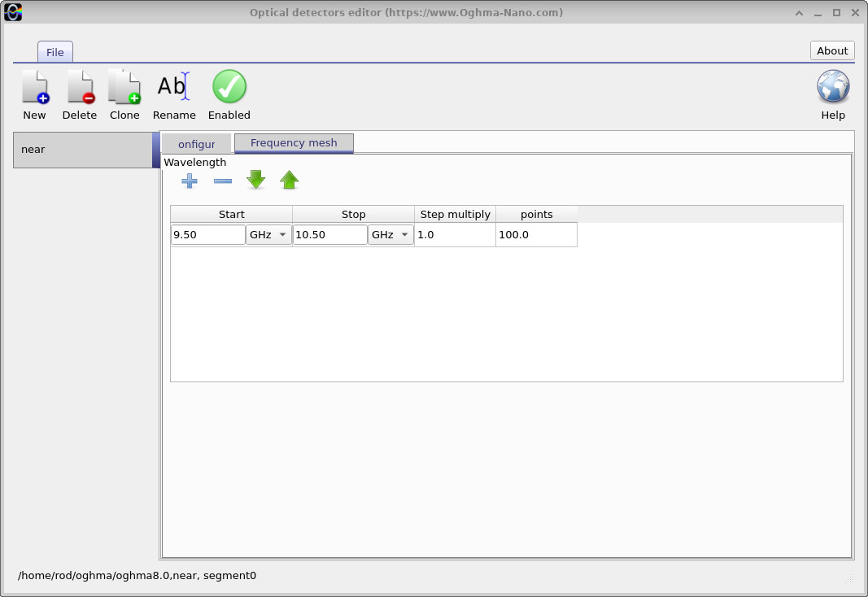The width and height of the screenshot is (868, 597).
Task: Minimize the Optical detectors editor window
Action: coord(818,13)
